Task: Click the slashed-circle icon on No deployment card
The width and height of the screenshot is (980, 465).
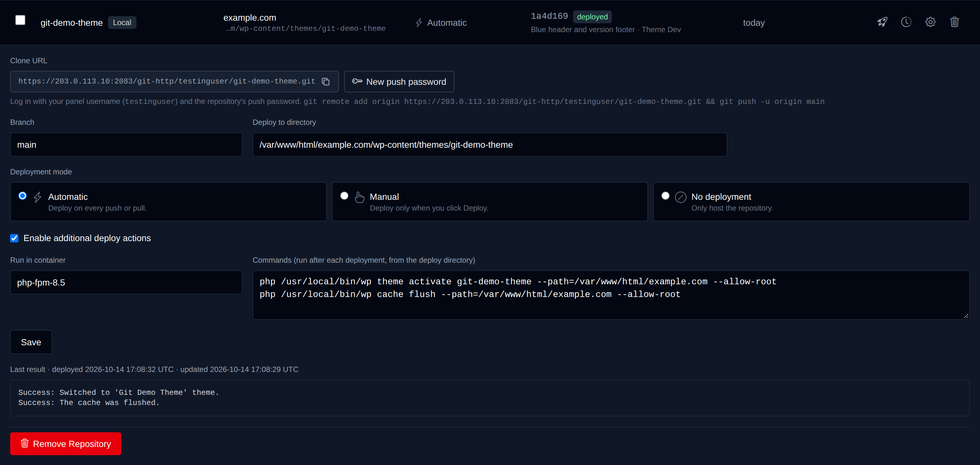Action: 680,197
